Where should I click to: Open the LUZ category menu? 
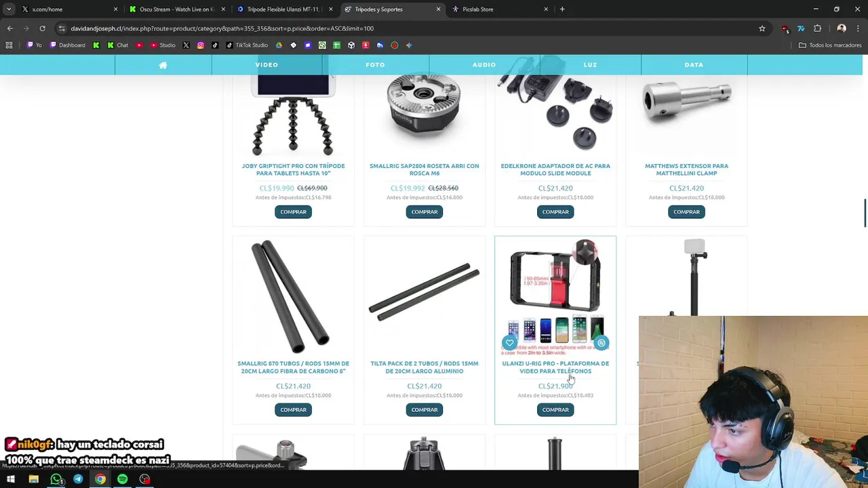pyautogui.click(x=590, y=65)
